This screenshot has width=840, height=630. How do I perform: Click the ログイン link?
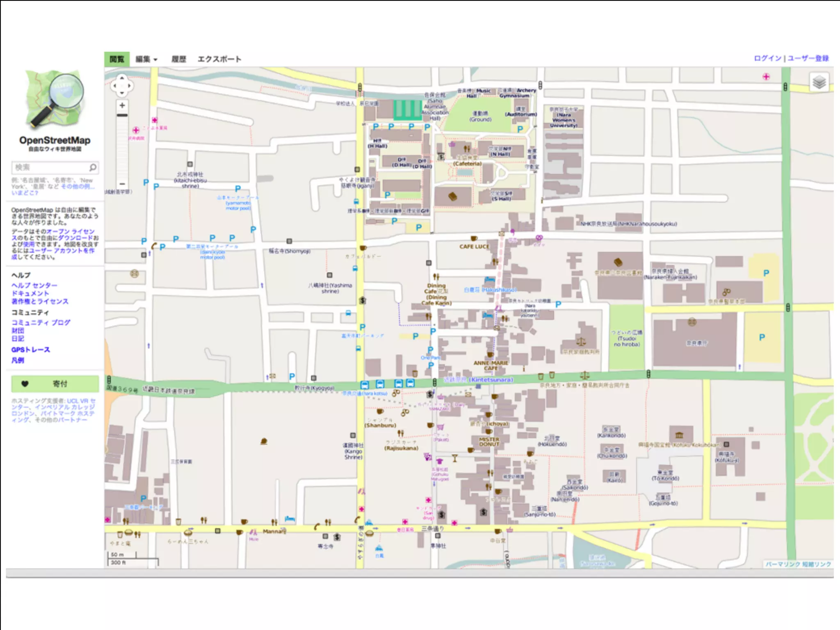pos(767,58)
